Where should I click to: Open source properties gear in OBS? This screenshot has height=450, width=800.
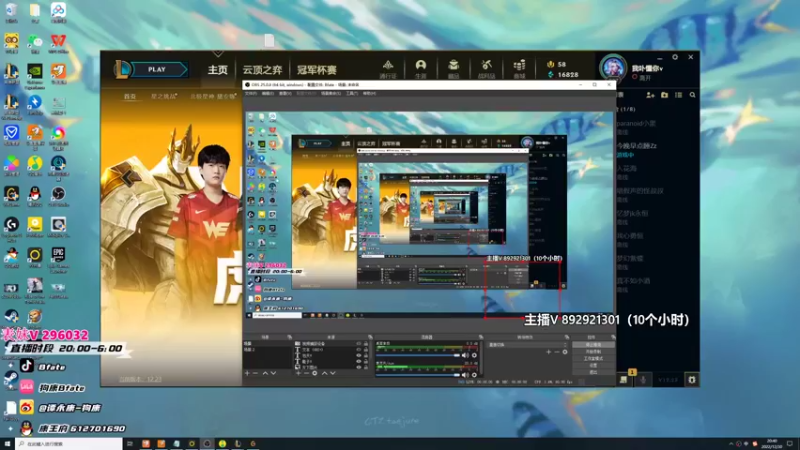pos(315,373)
